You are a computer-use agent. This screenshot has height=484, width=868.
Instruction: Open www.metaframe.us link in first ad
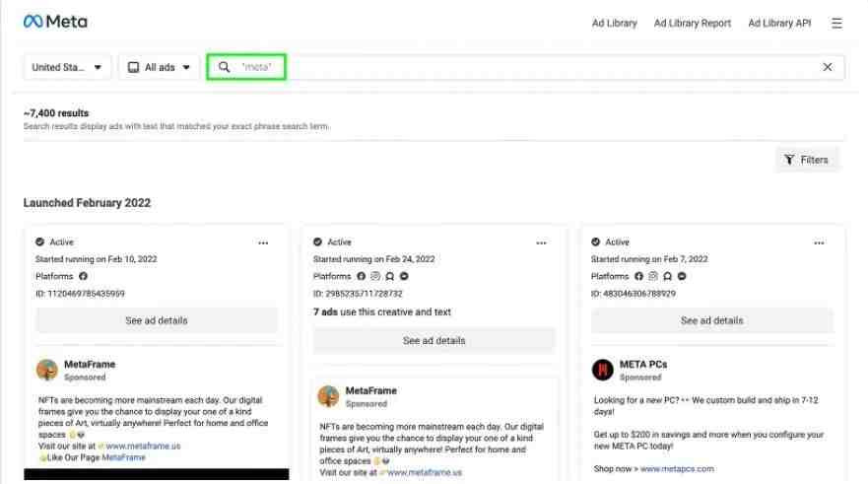(143, 446)
